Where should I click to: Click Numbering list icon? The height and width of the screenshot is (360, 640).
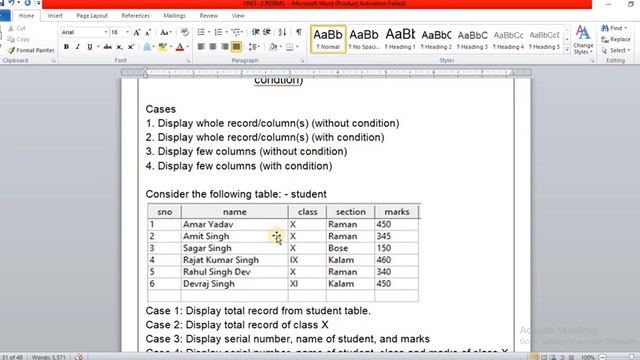pyautogui.click(x=218, y=32)
